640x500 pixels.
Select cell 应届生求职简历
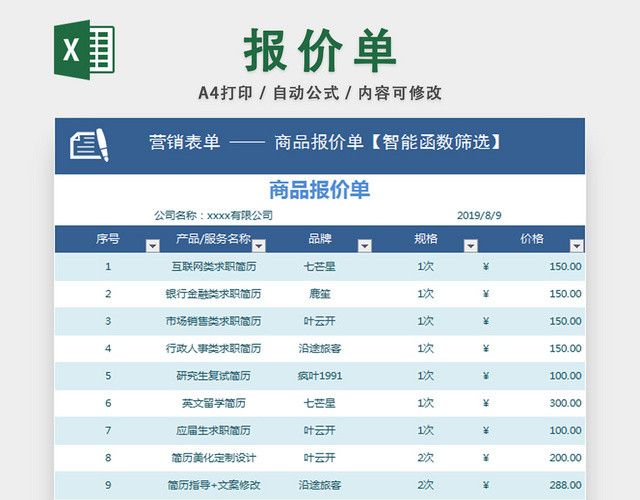213,431
